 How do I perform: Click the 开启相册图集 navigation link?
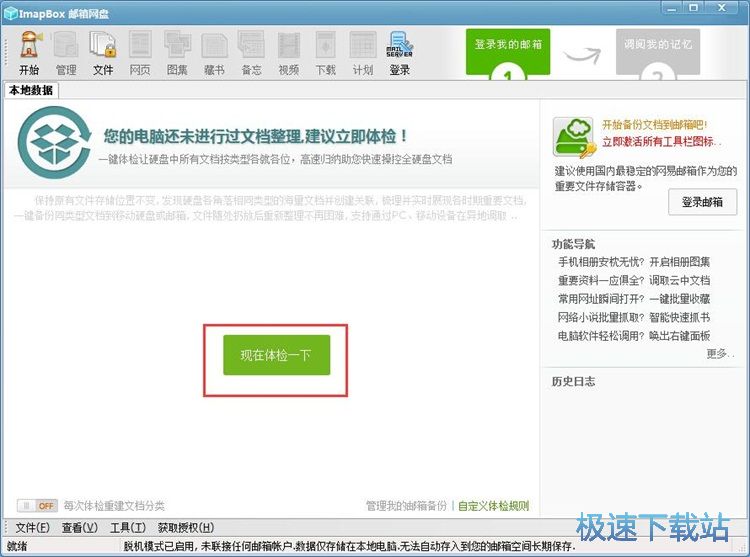click(680, 262)
